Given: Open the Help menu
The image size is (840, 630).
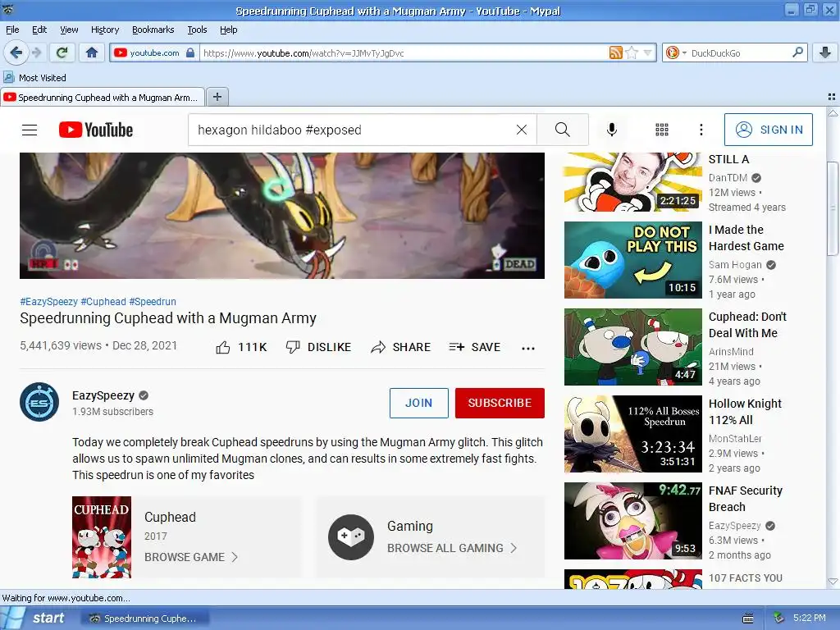Looking at the screenshot, I should point(228,30).
